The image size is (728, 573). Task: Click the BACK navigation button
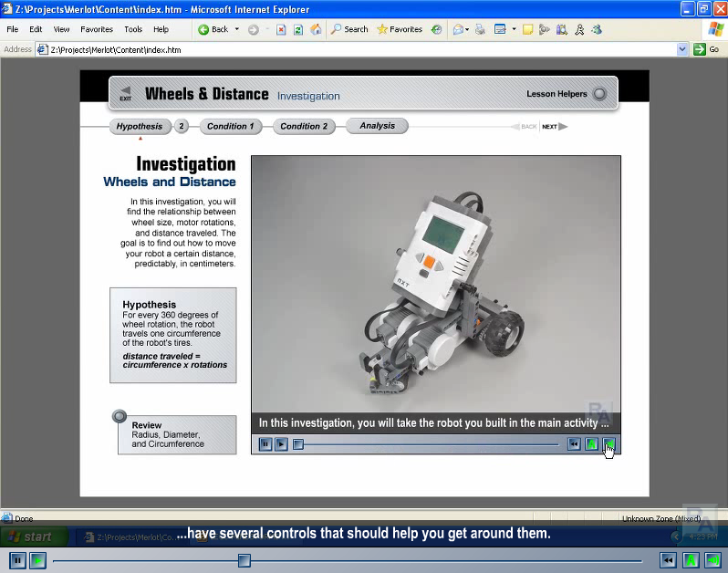tap(524, 126)
